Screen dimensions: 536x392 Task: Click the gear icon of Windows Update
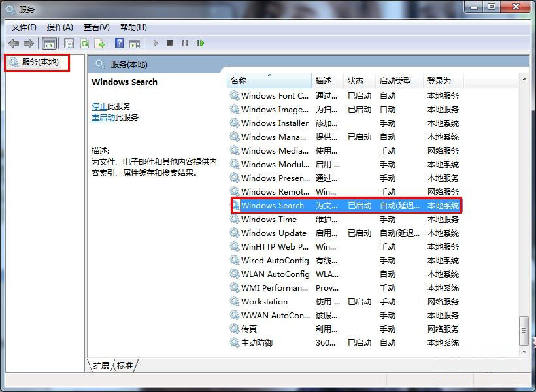(x=235, y=233)
